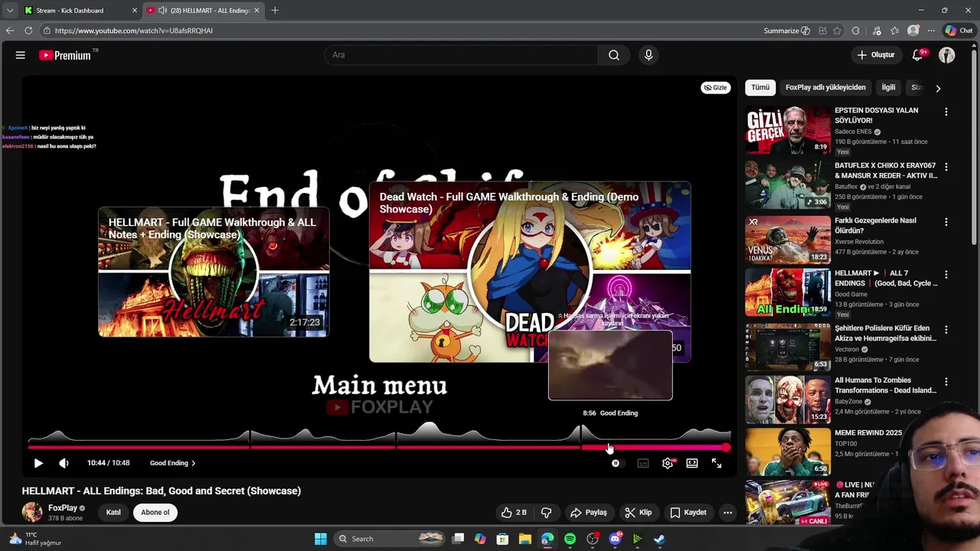Screen dimensions: 980x551
Task: Open the browser settings ellipsis menu
Action: click(931, 31)
